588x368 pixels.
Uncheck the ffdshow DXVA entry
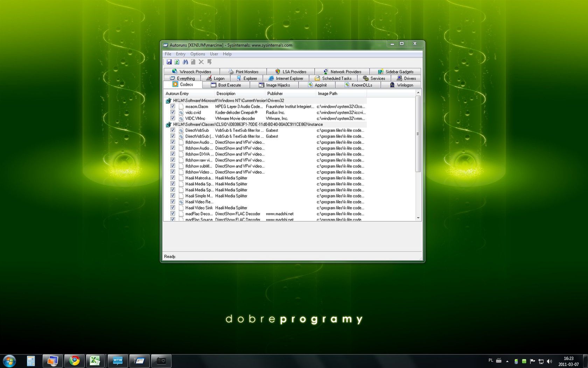(173, 154)
